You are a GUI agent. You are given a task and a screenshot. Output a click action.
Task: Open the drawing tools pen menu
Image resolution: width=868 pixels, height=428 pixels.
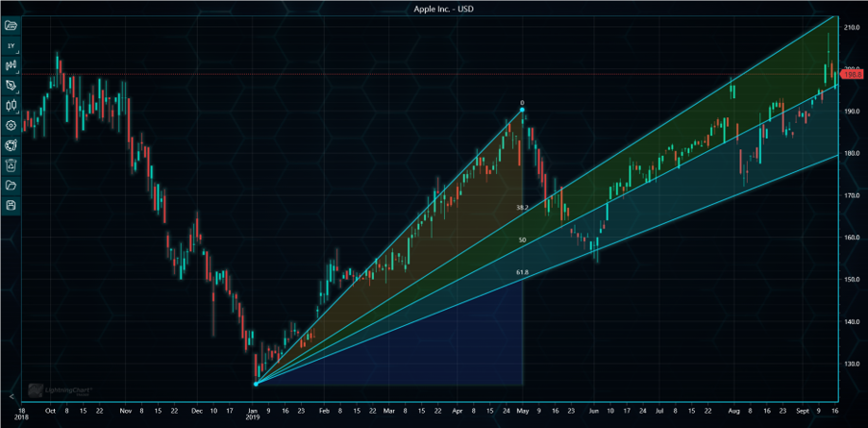12,86
